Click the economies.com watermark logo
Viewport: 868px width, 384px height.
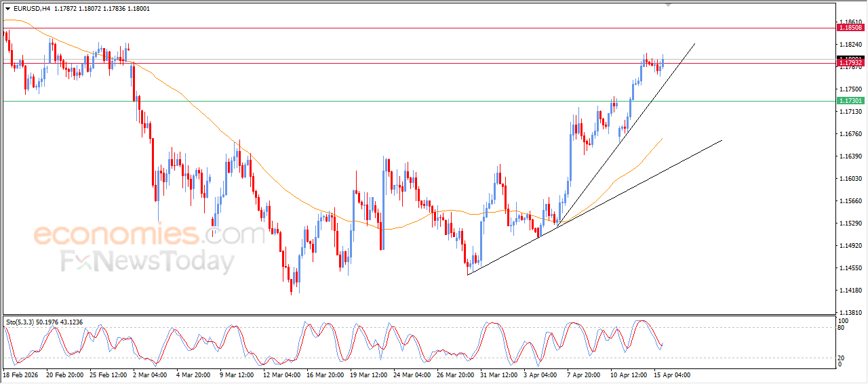tap(149, 235)
